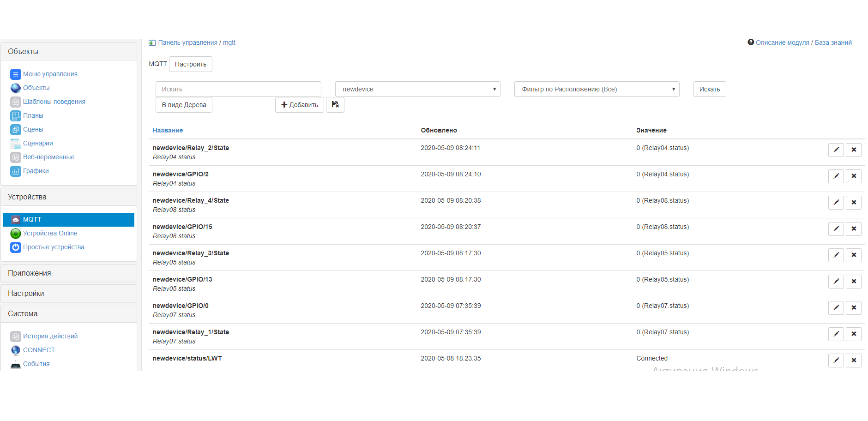
Task: Select MQTT in the Устройства menu
Action: click(x=69, y=220)
